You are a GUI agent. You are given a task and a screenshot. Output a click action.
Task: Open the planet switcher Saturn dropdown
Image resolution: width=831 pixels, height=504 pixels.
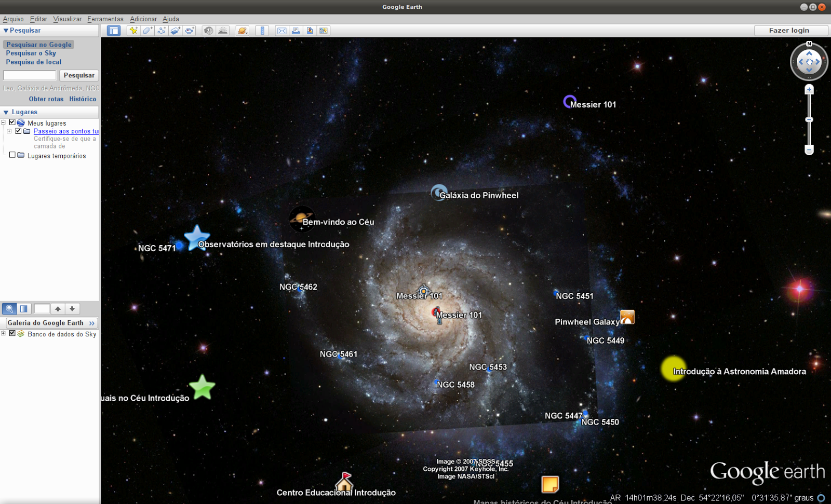[243, 31]
